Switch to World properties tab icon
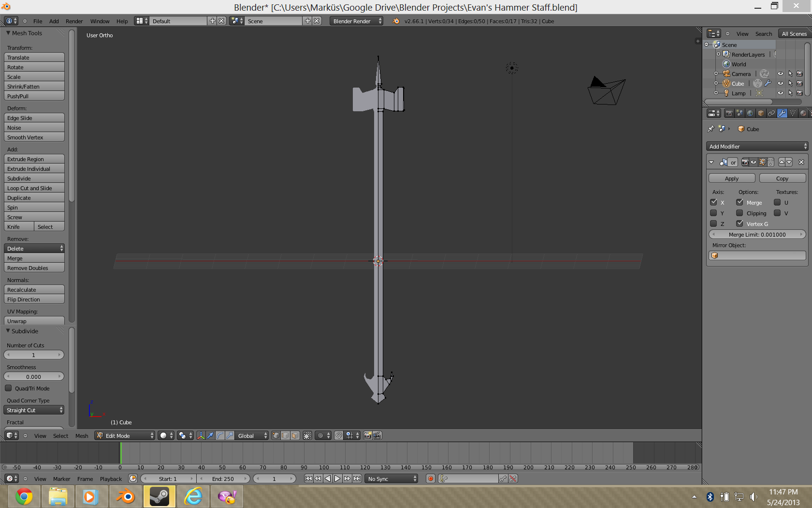The height and width of the screenshot is (508, 812). [750, 113]
